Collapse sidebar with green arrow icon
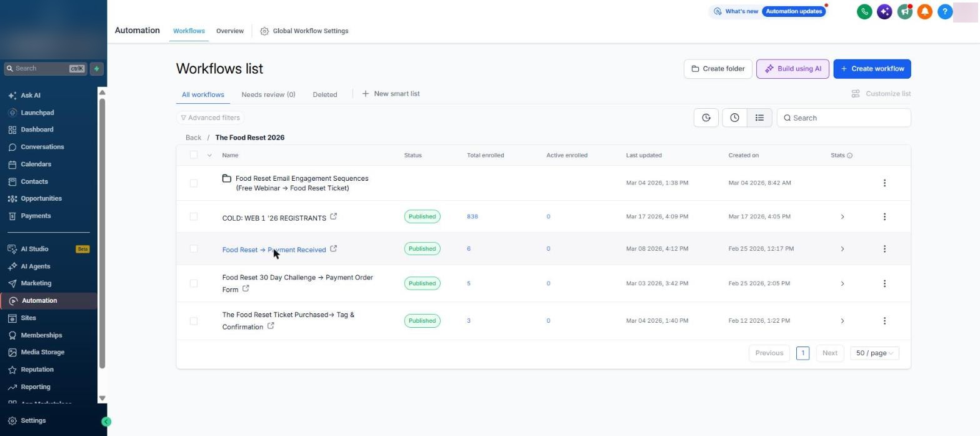Screen dimensions: 980x436 point(106,422)
